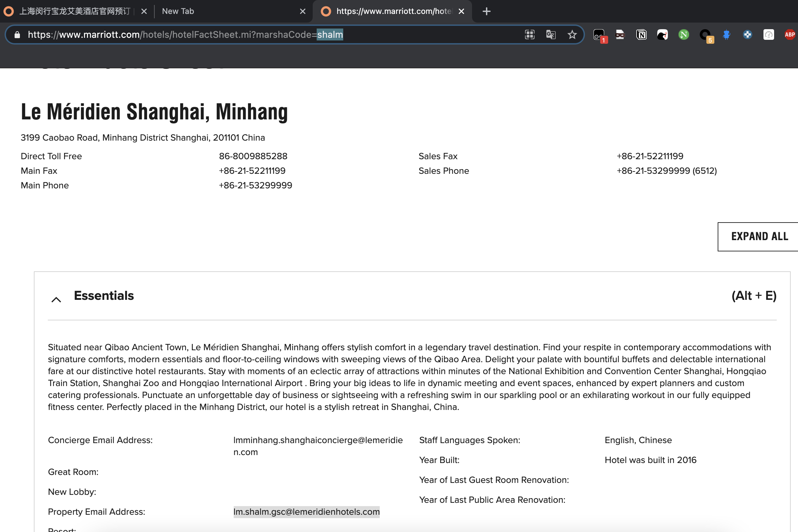Collapse the Essentials section chevron
Image resolution: width=798 pixels, height=532 pixels.
pyautogui.click(x=56, y=299)
